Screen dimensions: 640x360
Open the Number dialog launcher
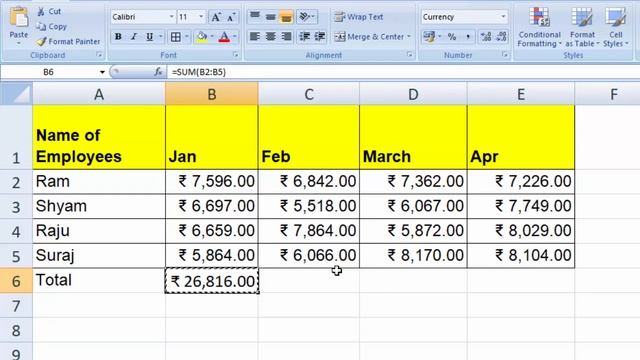coord(505,55)
